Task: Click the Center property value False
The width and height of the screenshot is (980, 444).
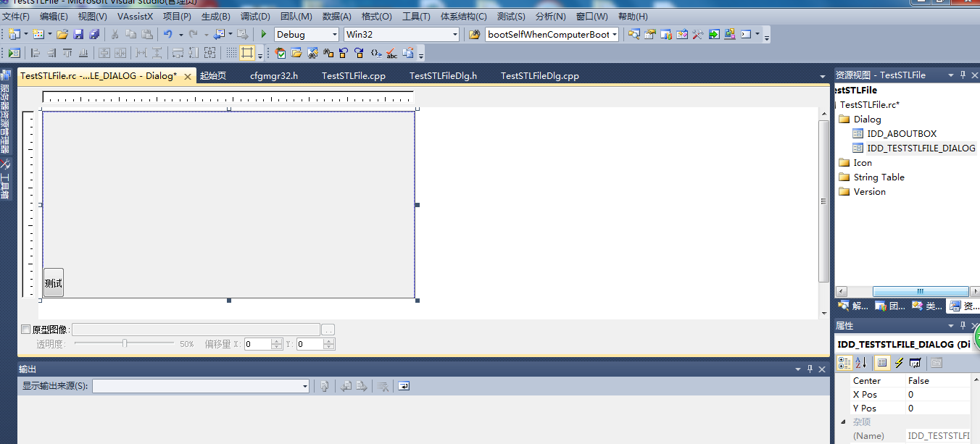Action: pyautogui.click(x=938, y=380)
